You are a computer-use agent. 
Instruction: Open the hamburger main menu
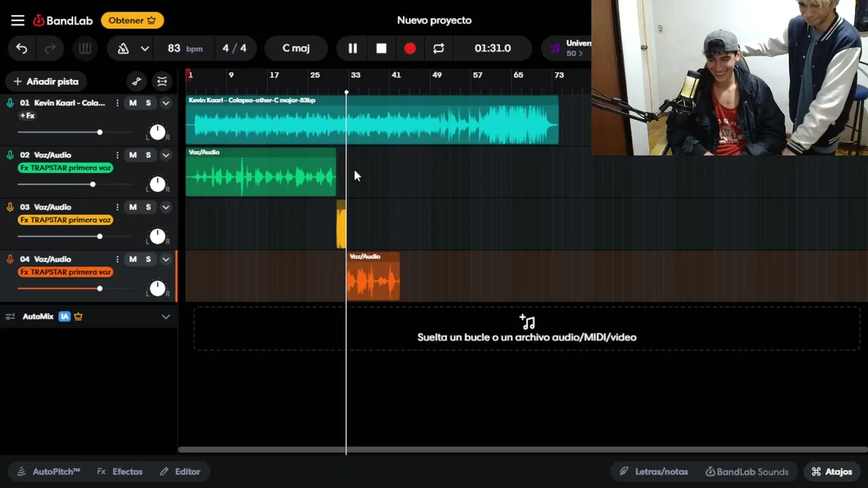[18, 20]
